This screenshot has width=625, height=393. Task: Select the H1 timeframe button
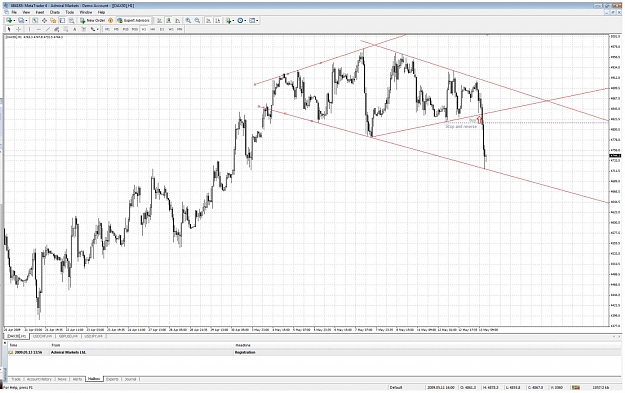pyautogui.click(x=144, y=29)
